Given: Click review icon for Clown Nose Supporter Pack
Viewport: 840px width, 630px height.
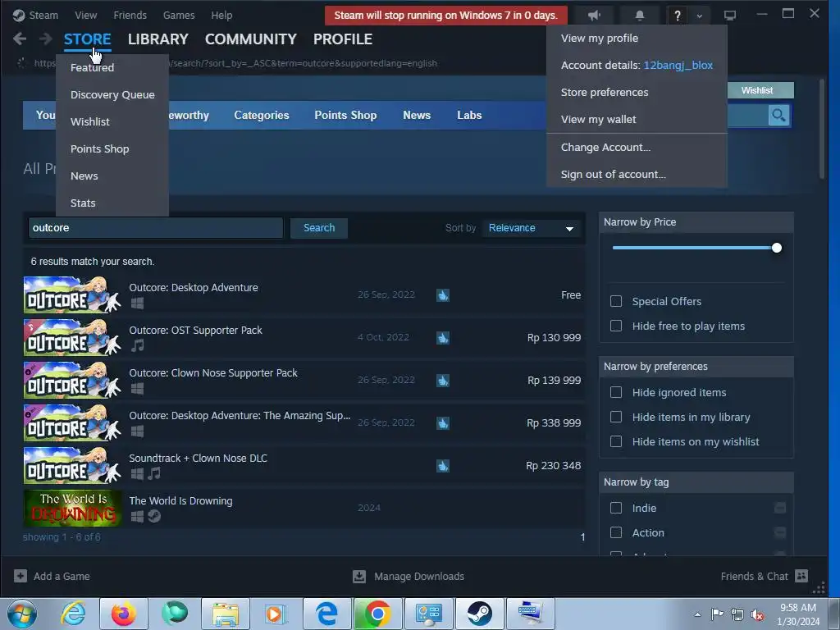Looking at the screenshot, I should point(442,381).
